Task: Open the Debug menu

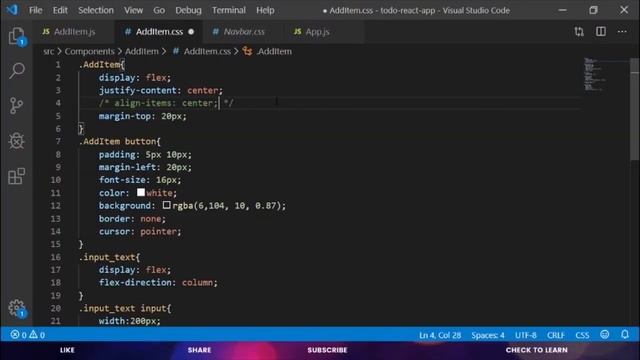Action: point(188,10)
